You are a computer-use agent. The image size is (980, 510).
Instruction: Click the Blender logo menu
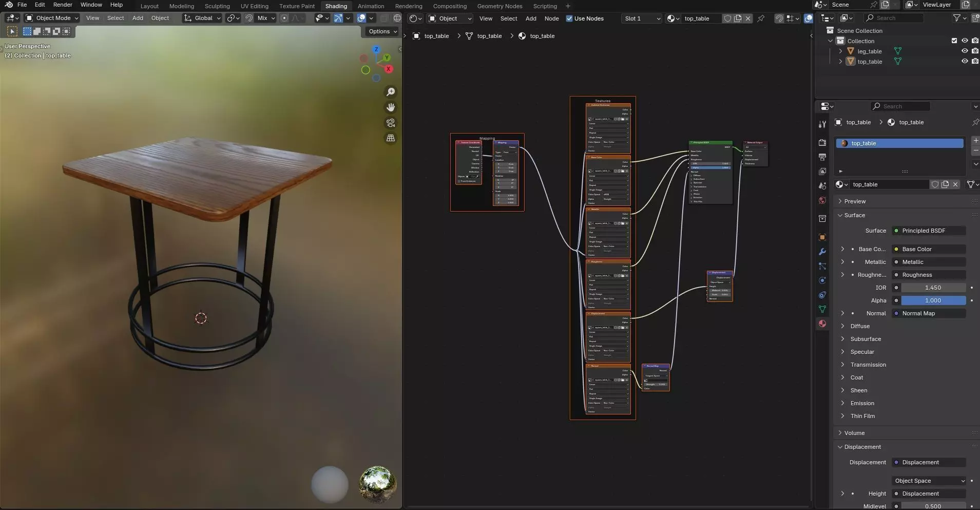[x=9, y=5]
